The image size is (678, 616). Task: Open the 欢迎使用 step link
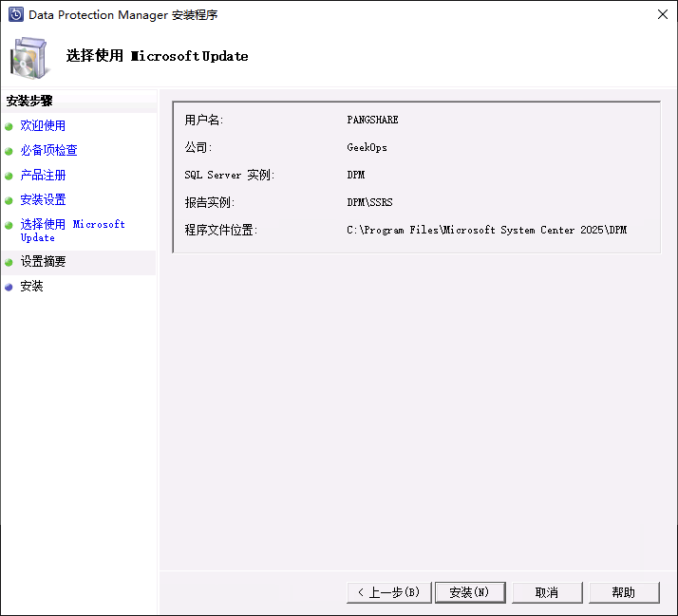point(43,126)
